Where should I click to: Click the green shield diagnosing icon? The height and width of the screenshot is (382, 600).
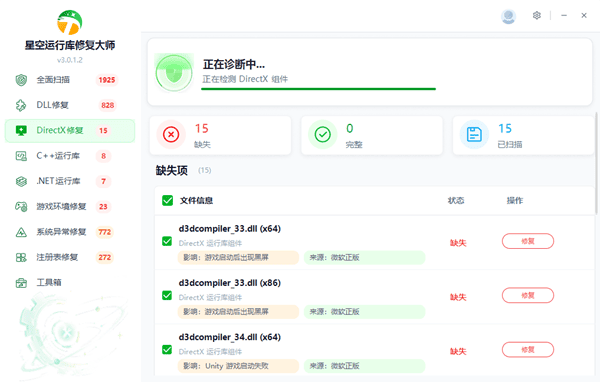coord(174,73)
